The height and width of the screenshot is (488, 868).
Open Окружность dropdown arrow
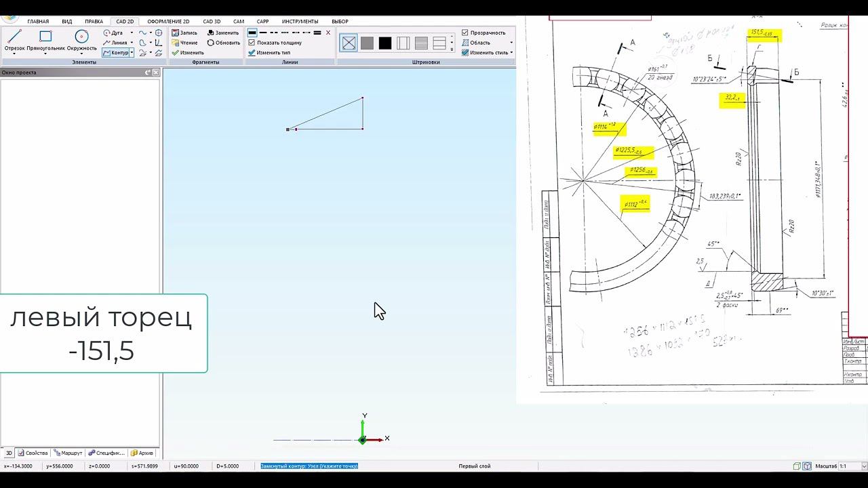click(x=81, y=54)
